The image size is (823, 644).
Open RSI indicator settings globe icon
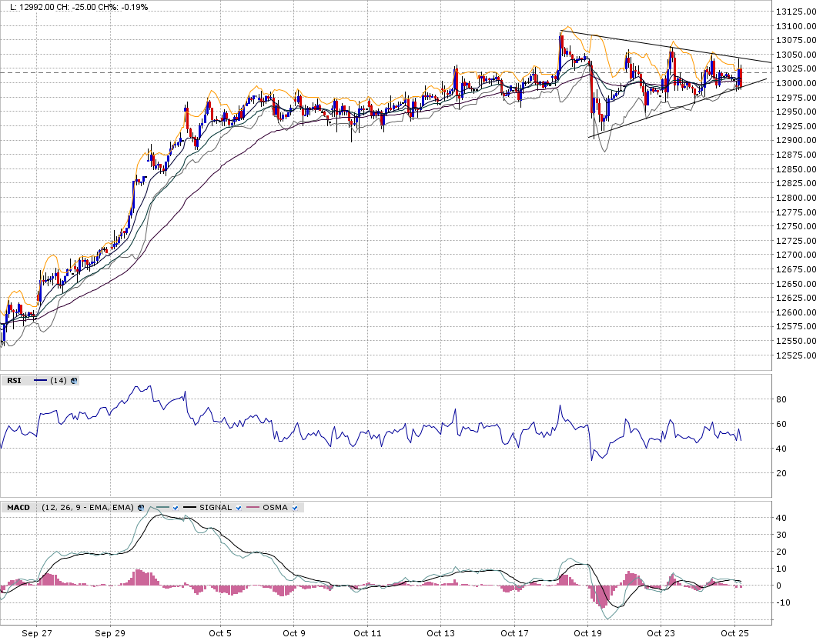pyautogui.click(x=74, y=381)
